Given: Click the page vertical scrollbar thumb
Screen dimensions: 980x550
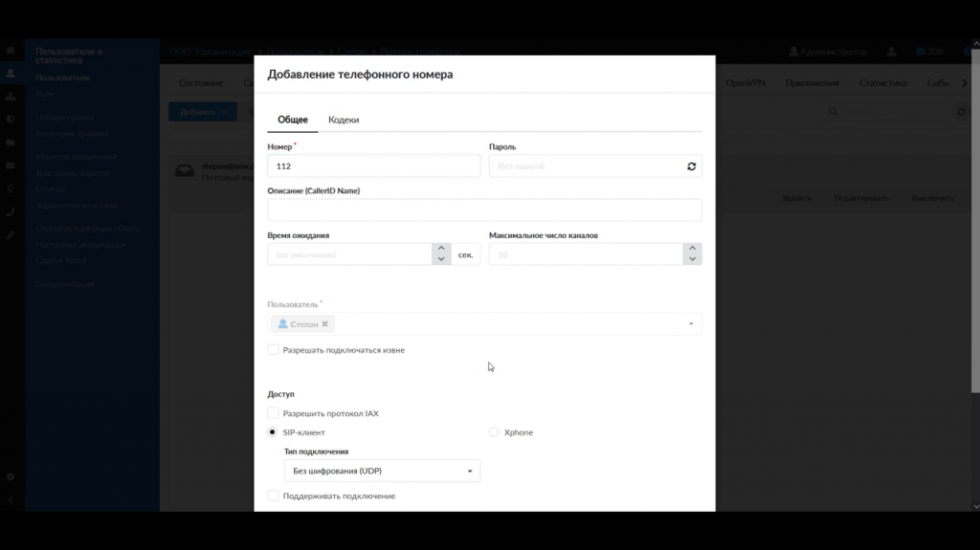Looking at the screenshot, I should point(975,220).
